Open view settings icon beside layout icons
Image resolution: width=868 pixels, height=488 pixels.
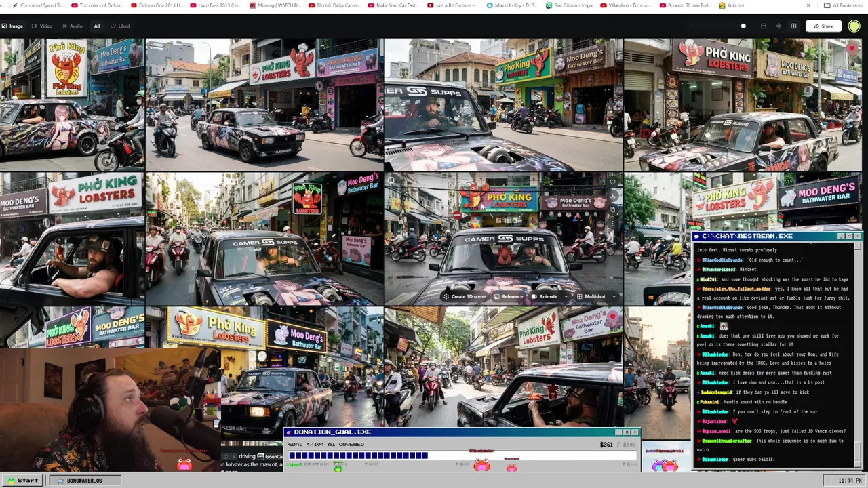click(x=778, y=26)
